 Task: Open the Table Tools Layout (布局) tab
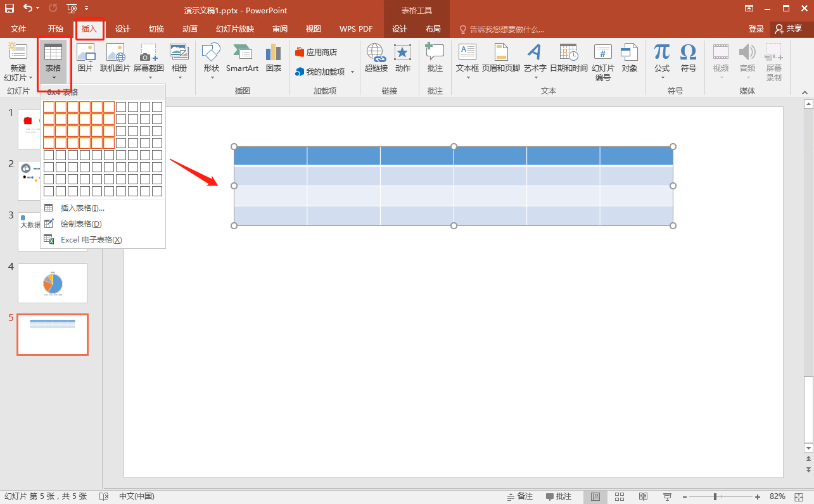433,29
